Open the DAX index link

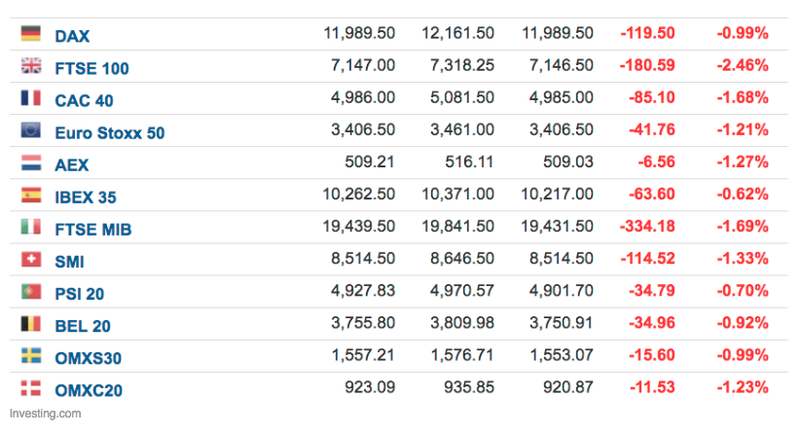tap(72, 36)
